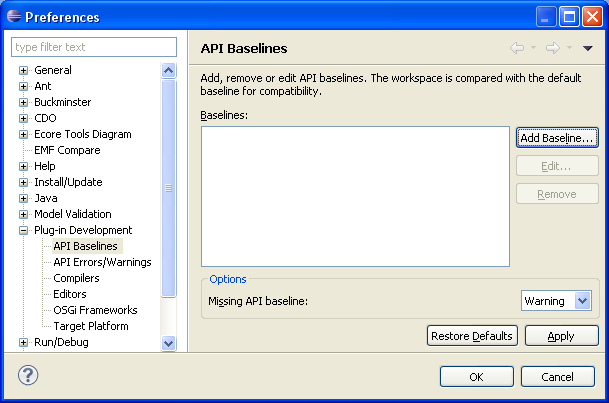Expand the CDO tree node
609x403 pixels.
[x=23, y=118]
